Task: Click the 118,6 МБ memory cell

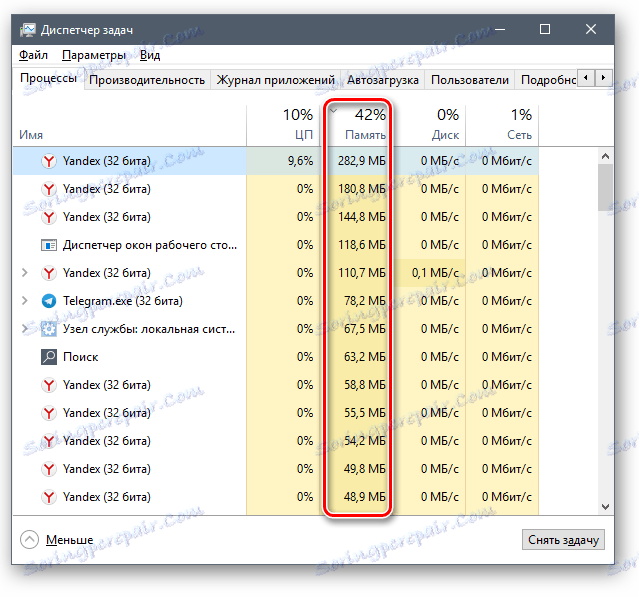Action: tap(357, 245)
